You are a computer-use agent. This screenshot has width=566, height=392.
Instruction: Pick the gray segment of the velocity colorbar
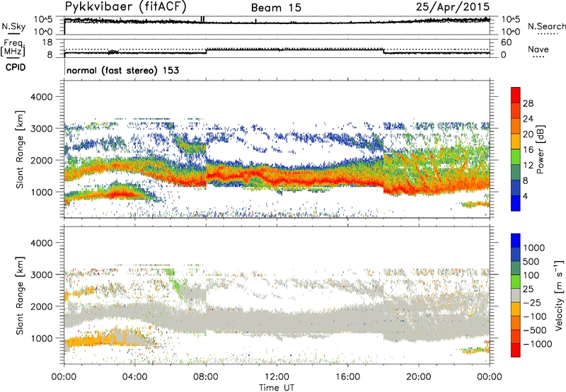tap(516, 295)
